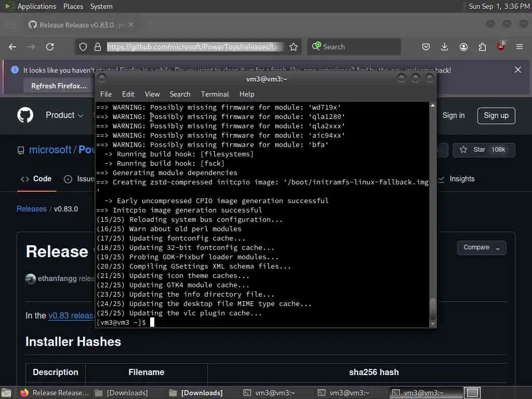Screen dimensions: 532x399
Task: Click Sign up button on GitHub
Action: (496, 116)
